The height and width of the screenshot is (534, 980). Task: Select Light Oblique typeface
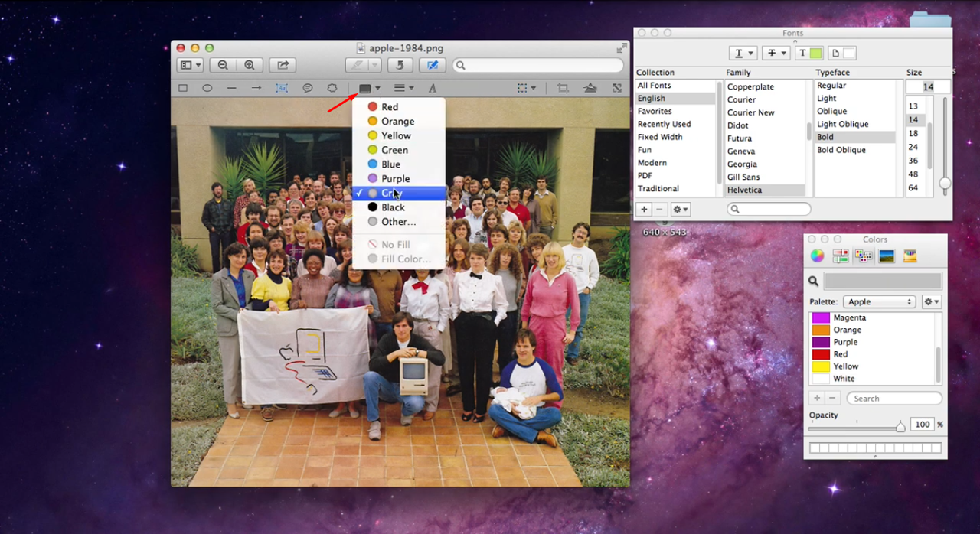pos(854,124)
